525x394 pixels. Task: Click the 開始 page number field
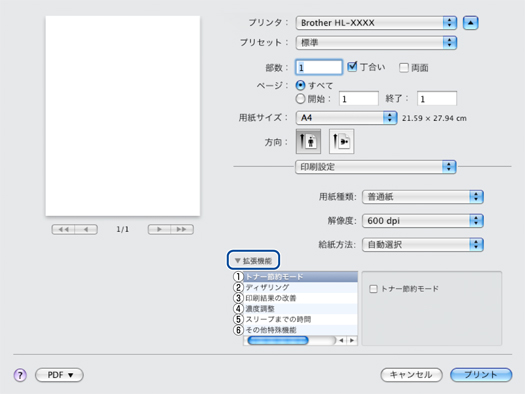point(359,99)
